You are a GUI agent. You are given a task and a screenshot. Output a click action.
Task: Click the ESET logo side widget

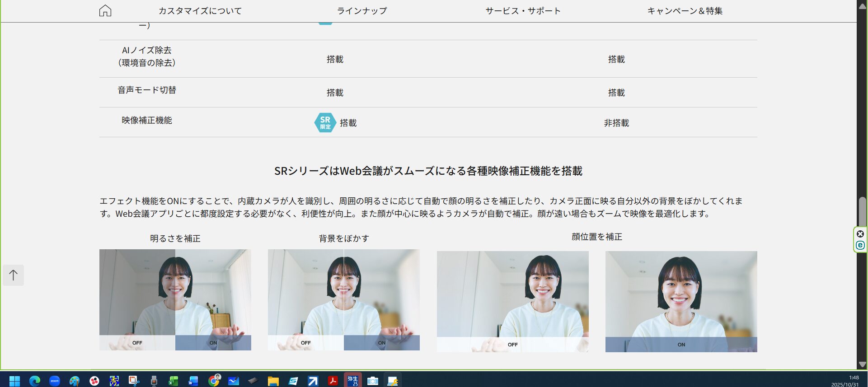click(860, 245)
